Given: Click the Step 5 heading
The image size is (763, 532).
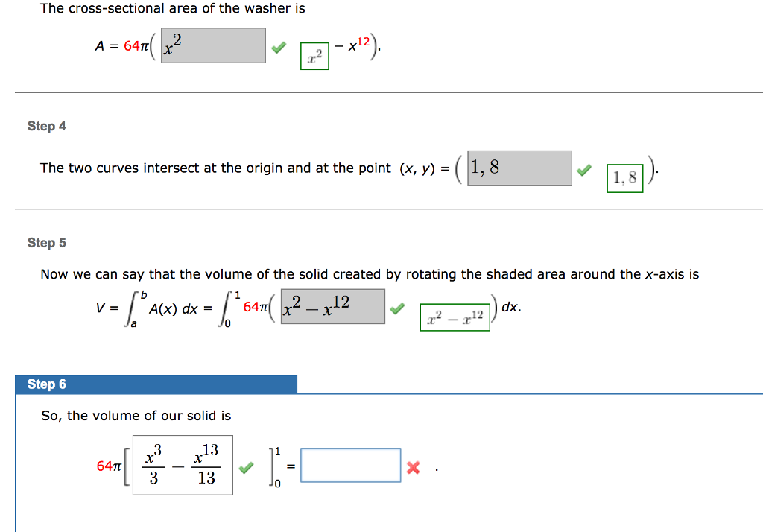Looking at the screenshot, I should (x=47, y=242).
